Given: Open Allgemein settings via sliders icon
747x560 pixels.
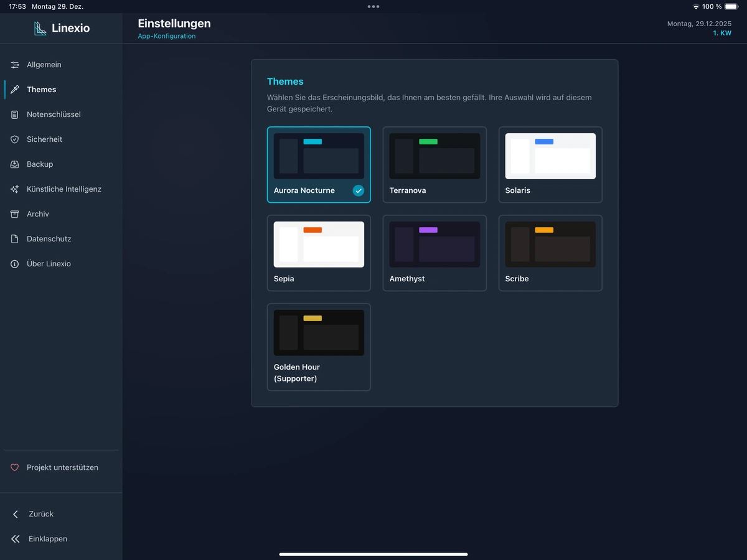Looking at the screenshot, I should point(14,65).
